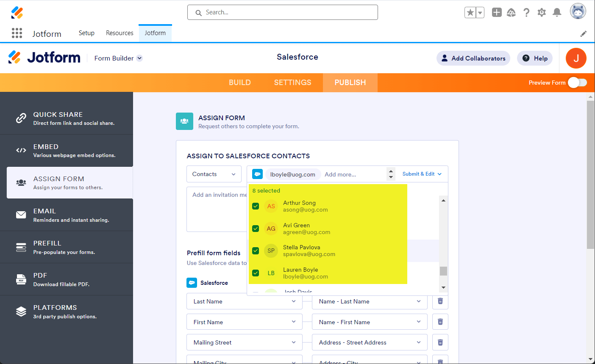Viewport: 595px width, 364px height.
Task: Click the recipients field up stepper arrow
Action: click(x=391, y=171)
